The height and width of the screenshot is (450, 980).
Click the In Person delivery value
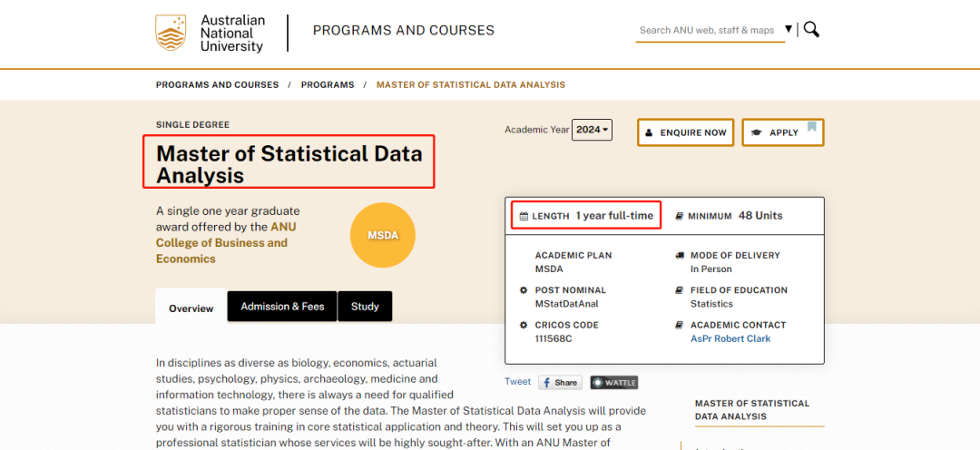(710, 269)
